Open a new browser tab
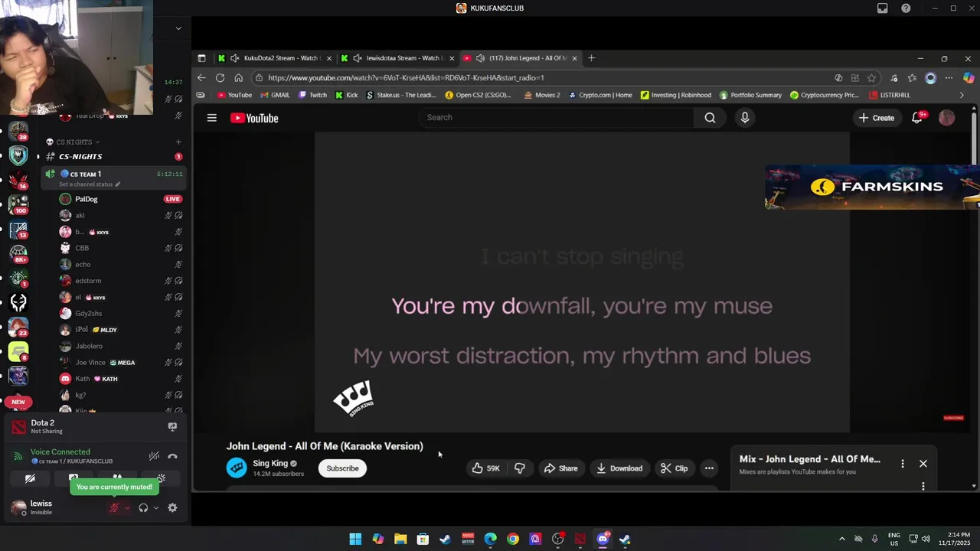Image resolution: width=980 pixels, height=551 pixels. 591,58
